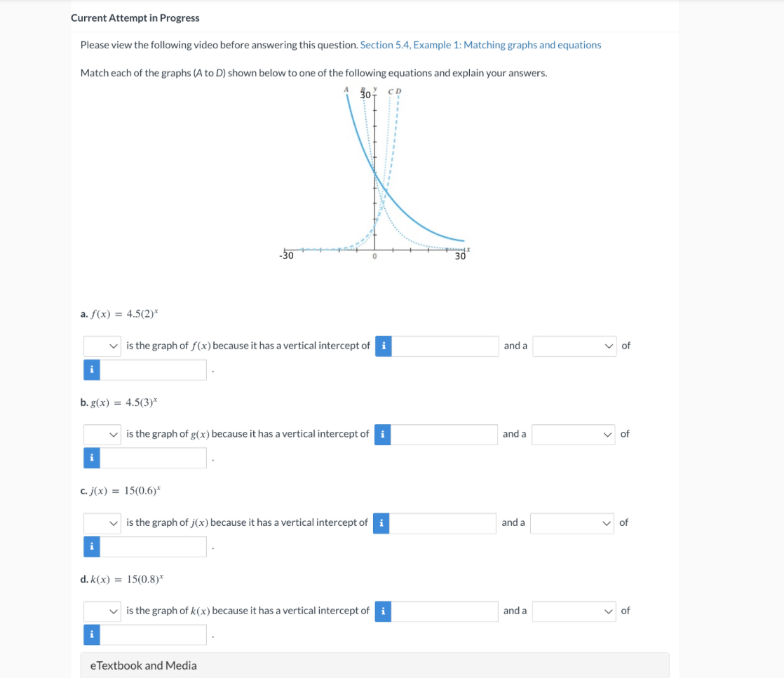This screenshot has height=678, width=784.
Task: Click the info icon in part c's vertical intercept box
Action: coord(383,523)
